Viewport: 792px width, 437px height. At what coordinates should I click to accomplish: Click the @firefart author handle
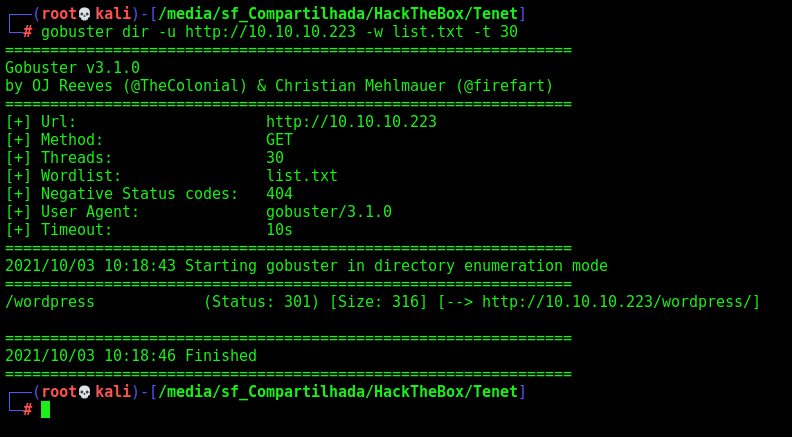tap(505, 86)
